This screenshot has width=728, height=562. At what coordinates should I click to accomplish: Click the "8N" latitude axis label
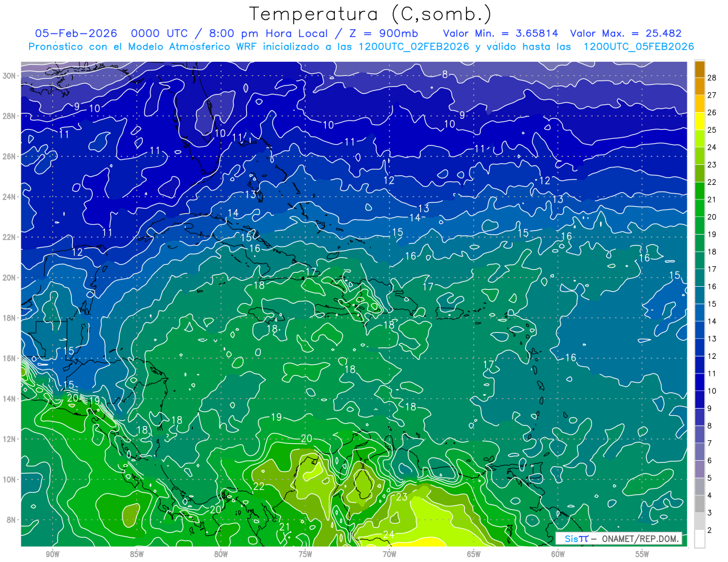pyautogui.click(x=11, y=520)
